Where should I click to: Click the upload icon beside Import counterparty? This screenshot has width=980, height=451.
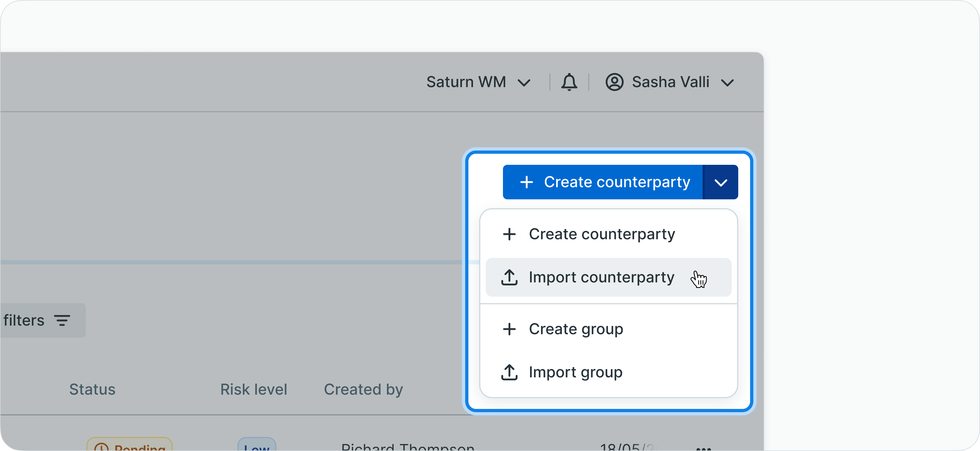point(509,277)
